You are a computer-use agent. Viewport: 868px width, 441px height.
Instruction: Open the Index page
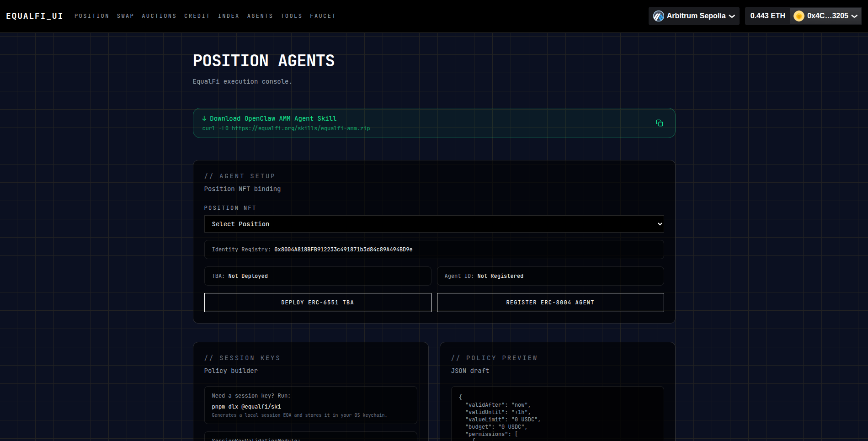[x=229, y=16]
